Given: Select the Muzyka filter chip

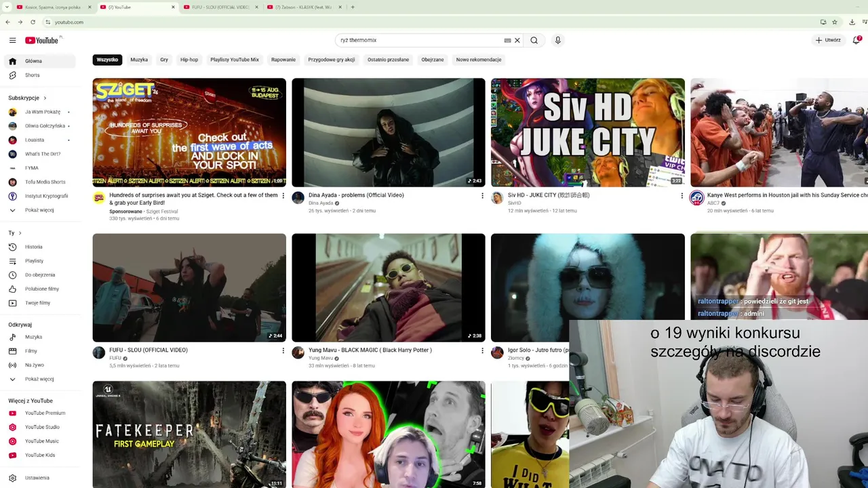Looking at the screenshot, I should [x=139, y=60].
